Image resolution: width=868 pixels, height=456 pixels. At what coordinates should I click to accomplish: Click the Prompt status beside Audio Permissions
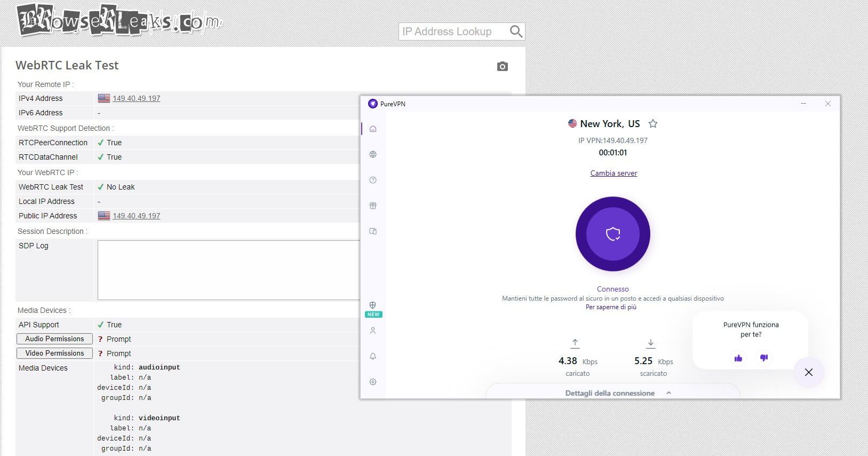[118, 339]
